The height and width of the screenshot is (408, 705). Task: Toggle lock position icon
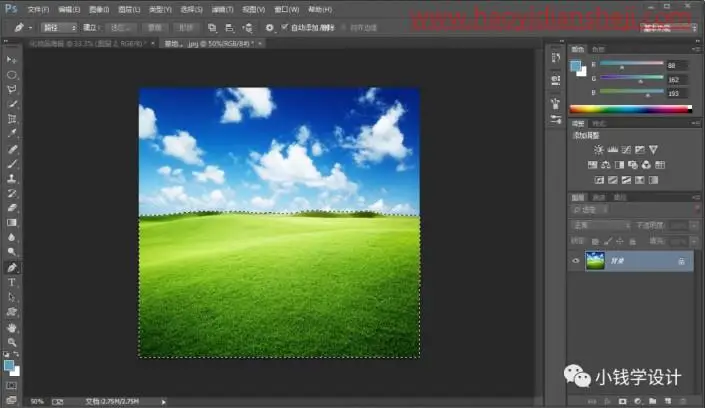[620, 242]
